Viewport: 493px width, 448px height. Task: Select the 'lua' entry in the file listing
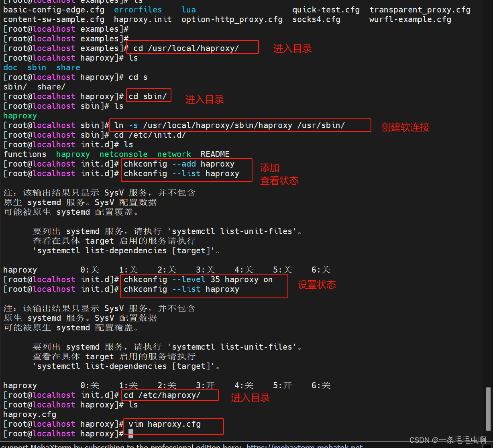coord(188,9)
